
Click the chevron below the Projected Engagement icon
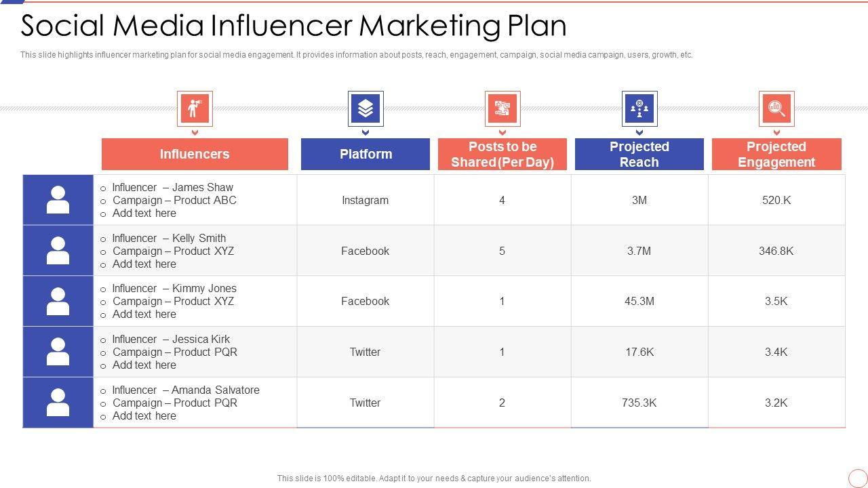(776, 133)
